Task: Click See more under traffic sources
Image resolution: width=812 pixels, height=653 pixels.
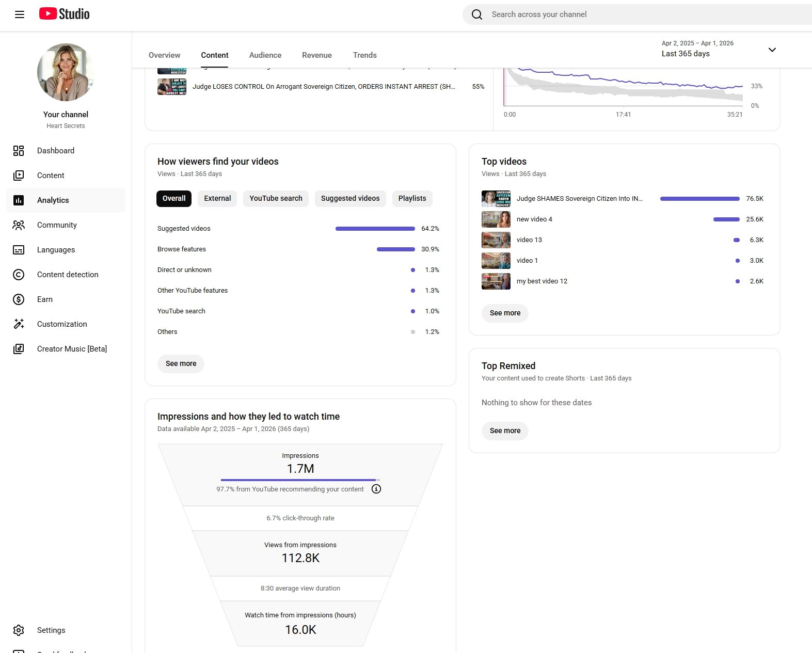Action: (181, 364)
